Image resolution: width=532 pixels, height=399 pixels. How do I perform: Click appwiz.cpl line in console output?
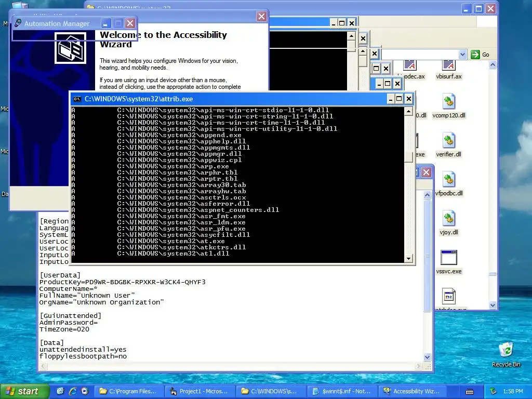179,160
